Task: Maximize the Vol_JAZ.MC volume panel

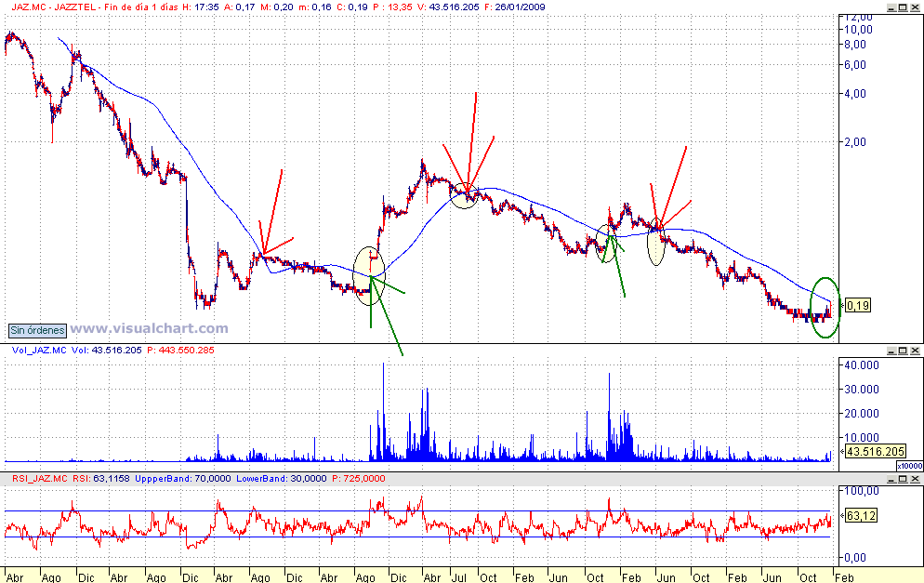Action: (903, 351)
